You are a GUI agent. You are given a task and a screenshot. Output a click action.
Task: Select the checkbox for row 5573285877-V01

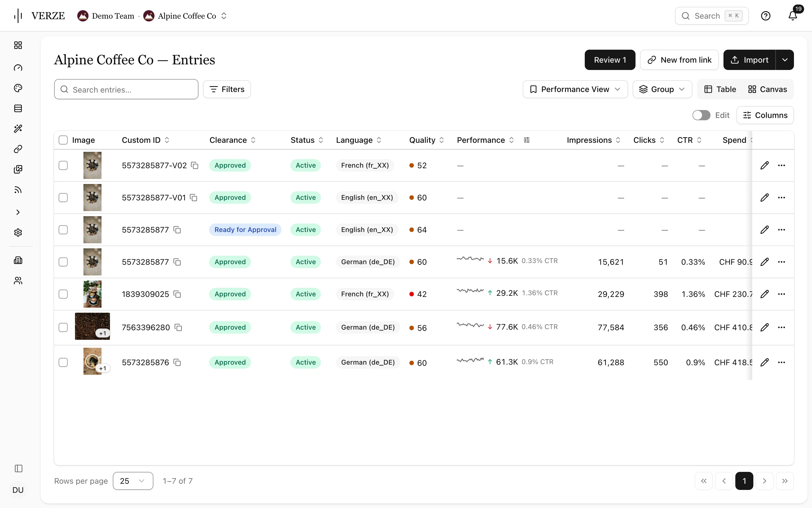coord(63,198)
